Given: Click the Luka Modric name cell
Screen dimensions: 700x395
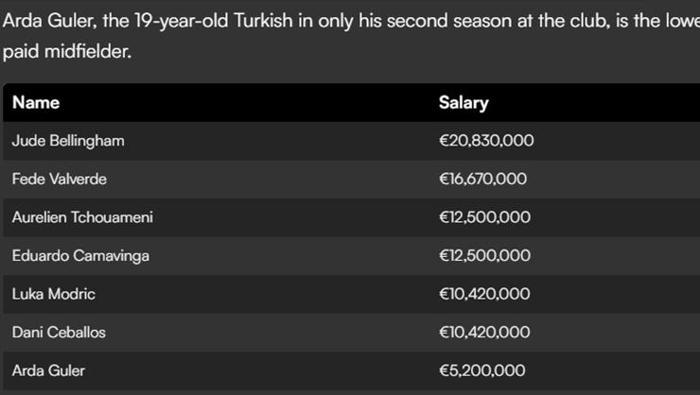Looking at the screenshot, I should coord(54,294).
